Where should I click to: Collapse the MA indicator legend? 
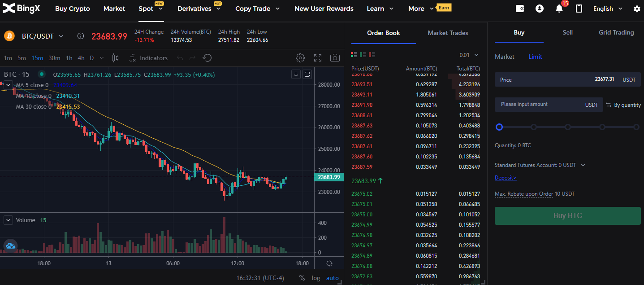click(x=8, y=85)
